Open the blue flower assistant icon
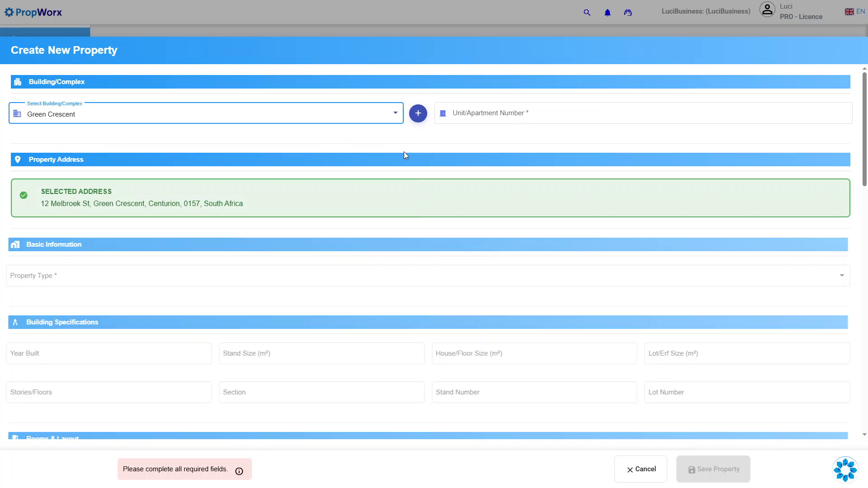This screenshot has width=868, height=488. point(845,470)
